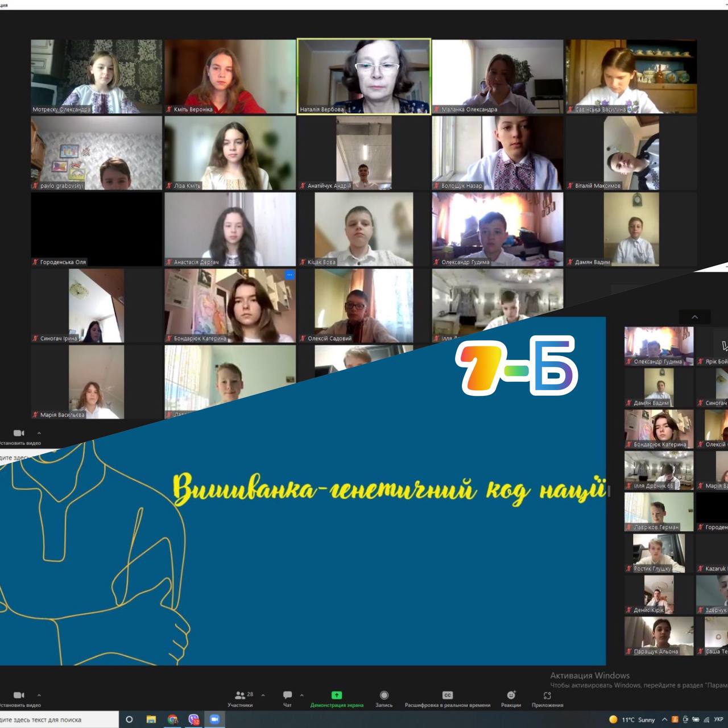The height and width of the screenshot is (728, 728).
Task: Open Viber icon with 12 badge
Action: click(x=194, y=719)
